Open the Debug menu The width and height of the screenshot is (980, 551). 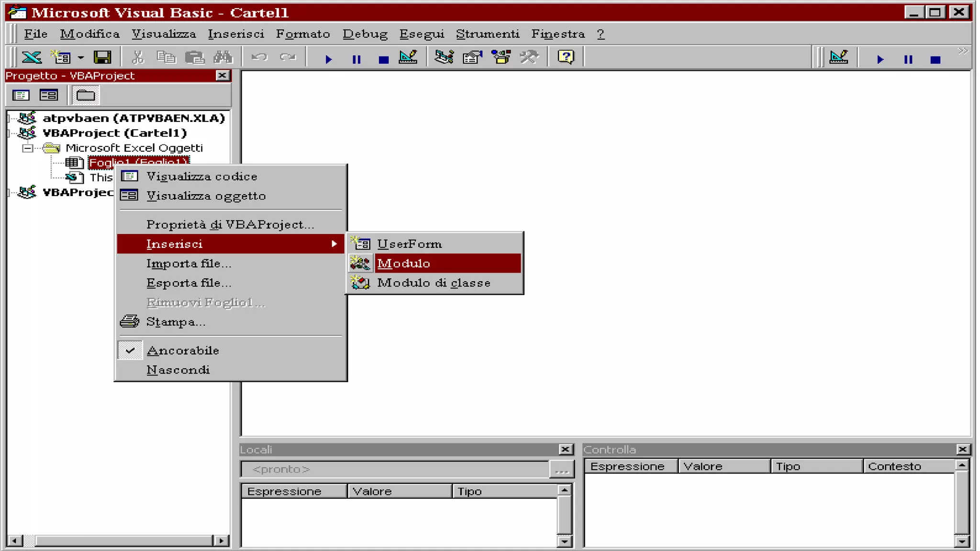coord(365,34)
